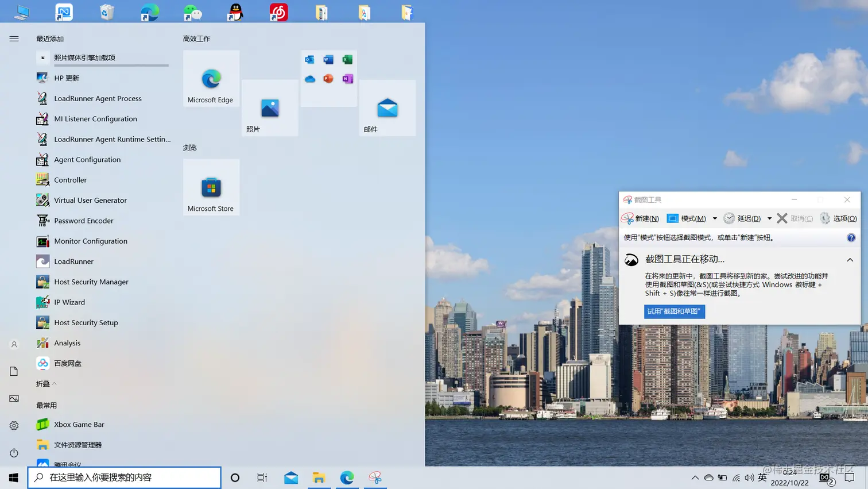Click the volume speaker tray icon

pos(749,478)
